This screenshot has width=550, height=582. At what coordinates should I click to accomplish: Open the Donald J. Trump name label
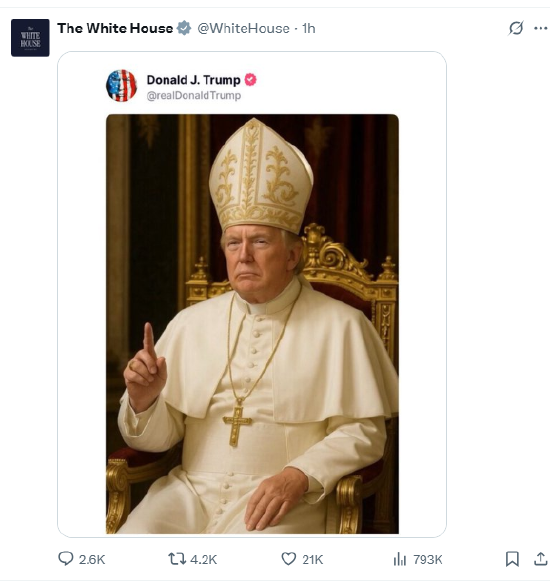193,80
